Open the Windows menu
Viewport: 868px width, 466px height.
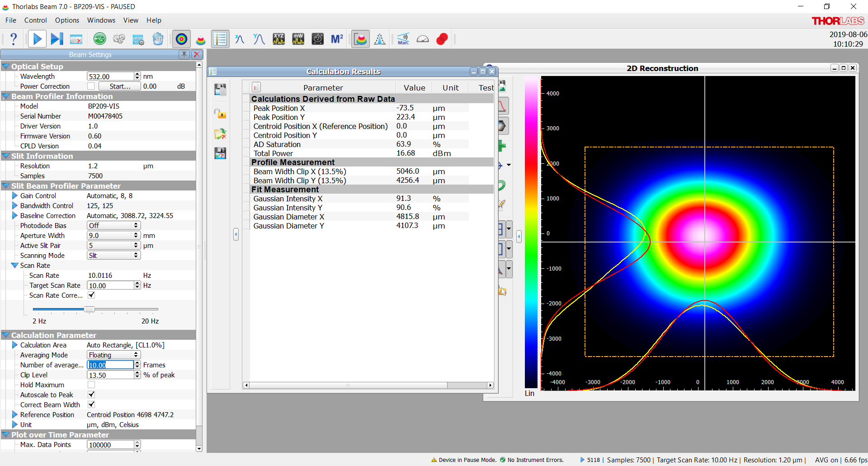pos(101,20)
